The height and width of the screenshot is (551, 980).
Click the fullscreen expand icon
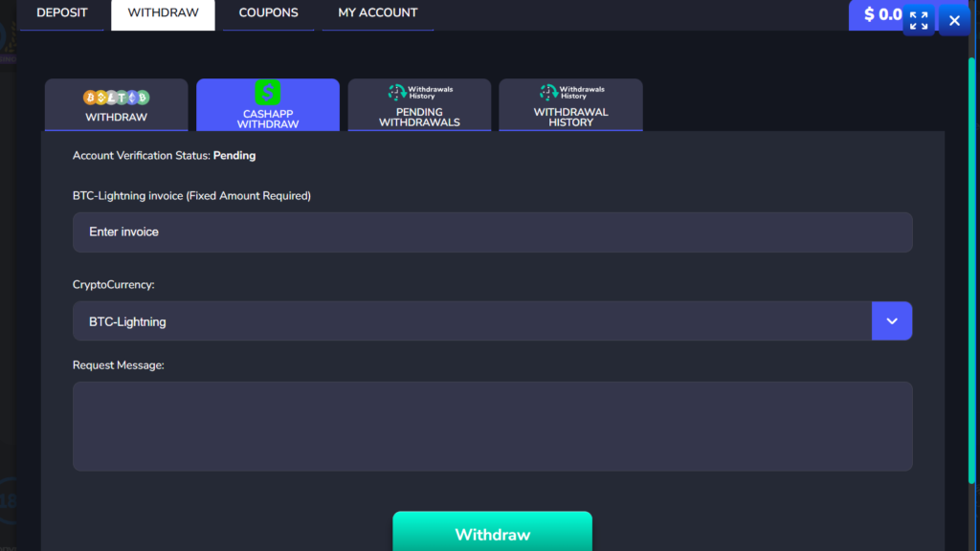tap(919, 19)
